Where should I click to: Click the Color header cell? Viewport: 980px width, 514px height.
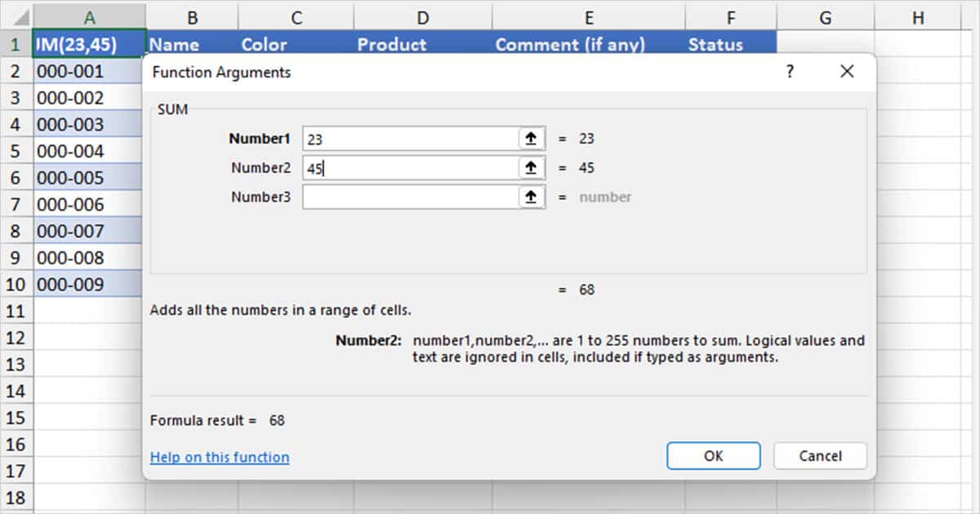[x=263, y=44]
